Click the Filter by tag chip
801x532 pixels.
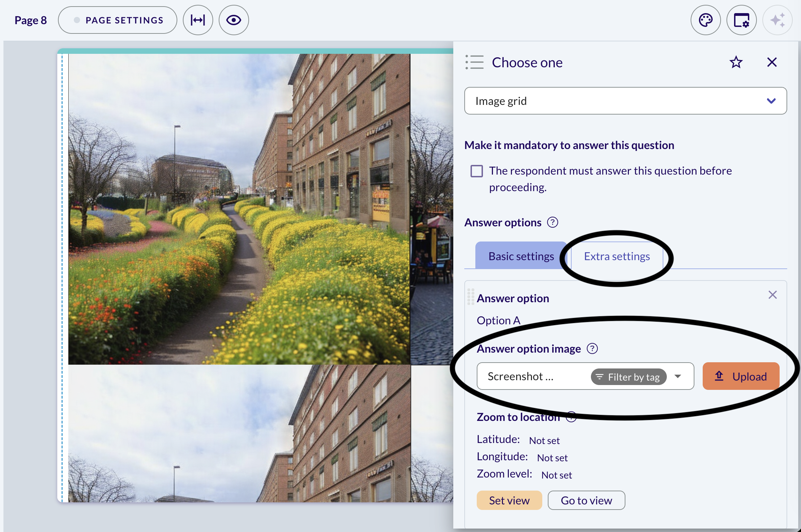(629, 377)
